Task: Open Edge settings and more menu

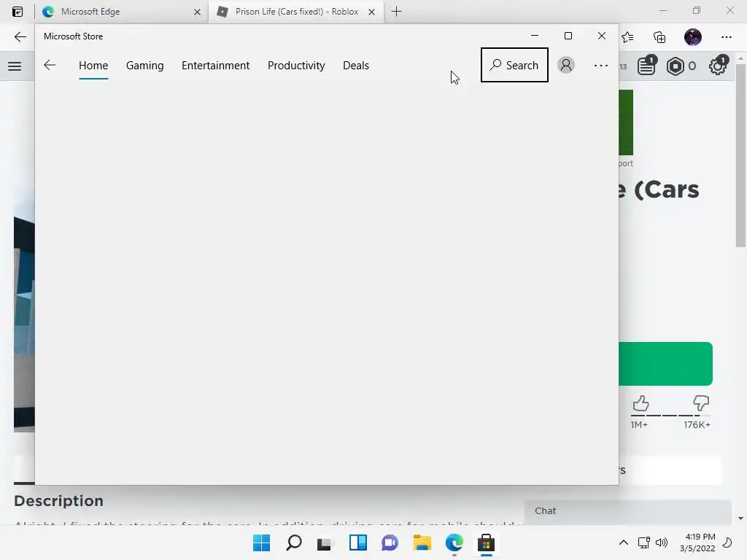Action: 726,37
